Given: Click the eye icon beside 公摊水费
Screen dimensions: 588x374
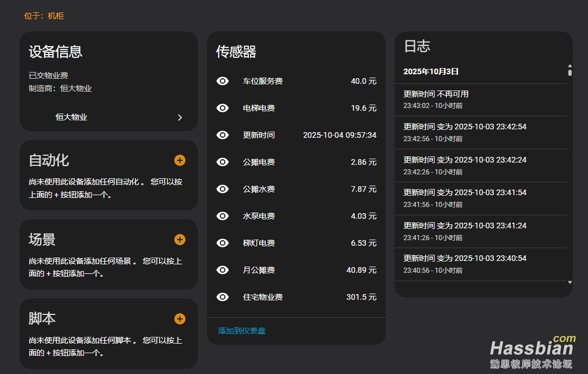Looking at the screenshot, I should tap(223, 189).
